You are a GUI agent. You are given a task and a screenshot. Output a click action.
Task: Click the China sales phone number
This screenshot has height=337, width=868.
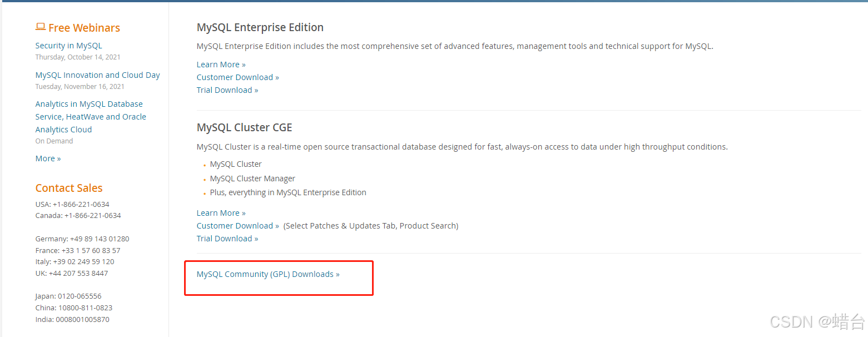(x=85, y=308)
